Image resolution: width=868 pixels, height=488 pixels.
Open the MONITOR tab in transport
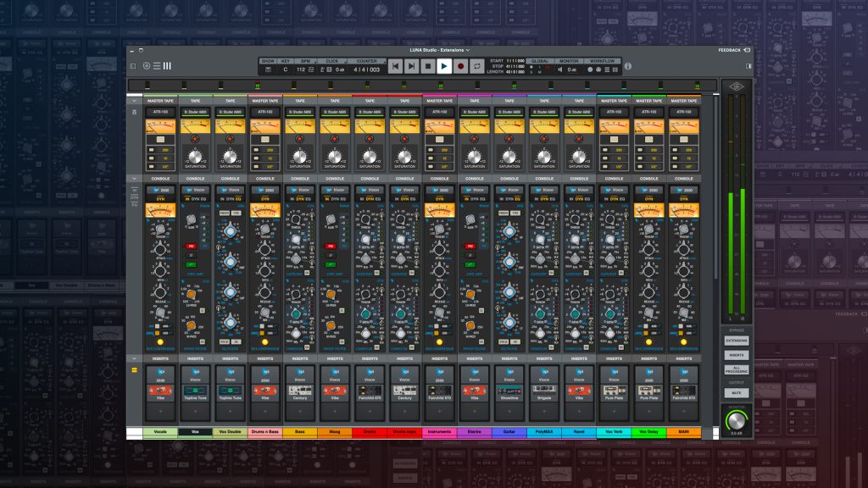pos(569,61)
